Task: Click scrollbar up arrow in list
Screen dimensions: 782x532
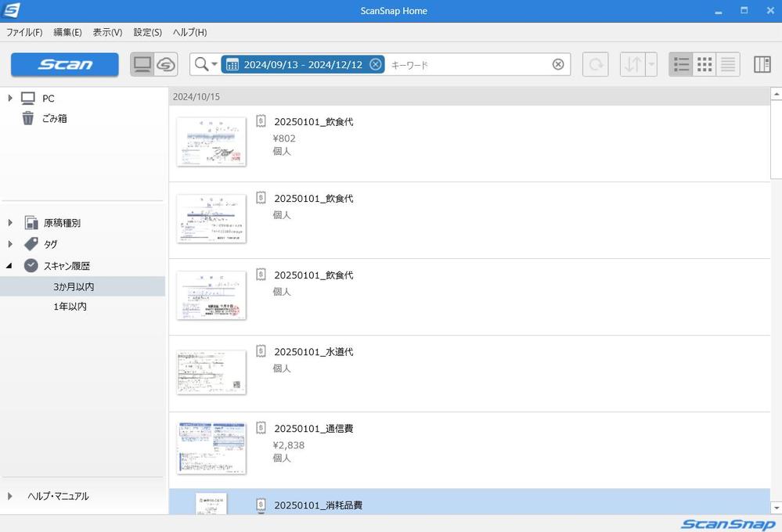Action: (776, 94)
